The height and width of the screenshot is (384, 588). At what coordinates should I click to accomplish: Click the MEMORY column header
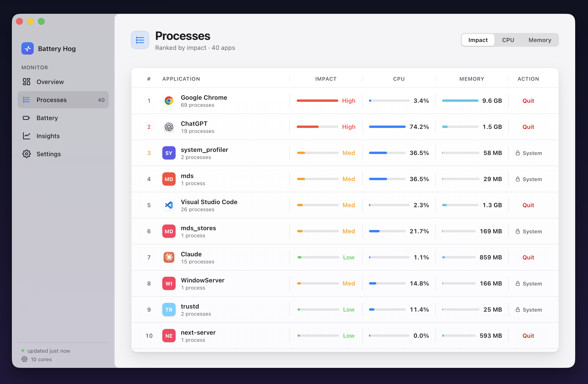472,79
